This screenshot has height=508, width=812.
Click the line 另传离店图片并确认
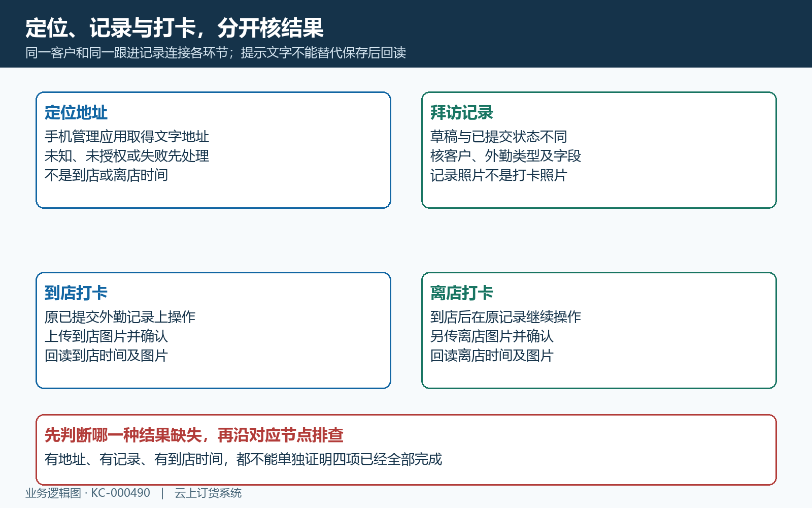(492, 336)
